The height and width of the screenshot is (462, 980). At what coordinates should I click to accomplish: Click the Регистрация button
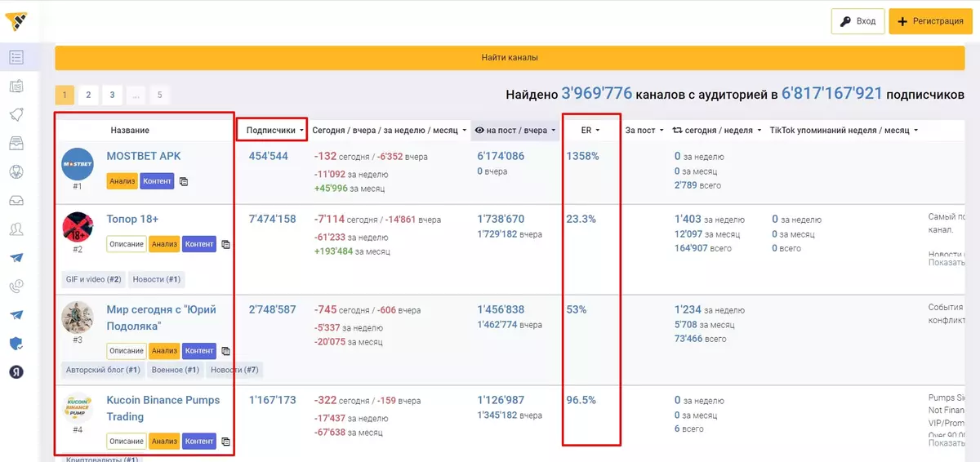point(930,21)
